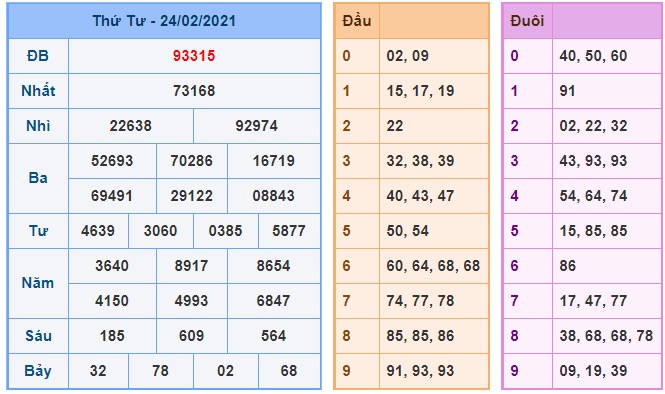Select Đầu table entry '40, 43, 47'
Viewport: 665px width, 394px height.
click(420, 196)
